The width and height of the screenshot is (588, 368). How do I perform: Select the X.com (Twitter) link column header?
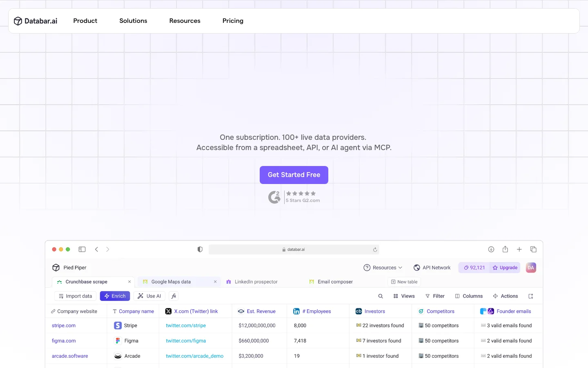[196, 312]
